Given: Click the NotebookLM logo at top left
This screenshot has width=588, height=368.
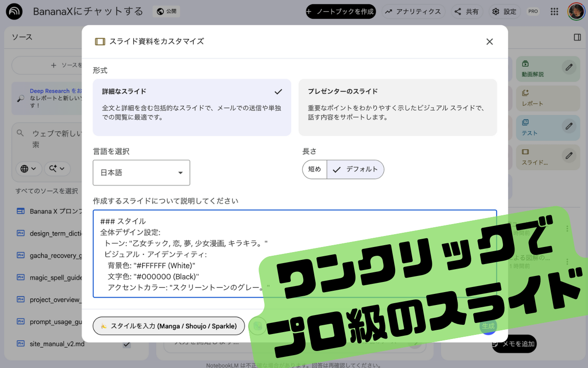Looking at the screenshot, I should click(13, 11).
